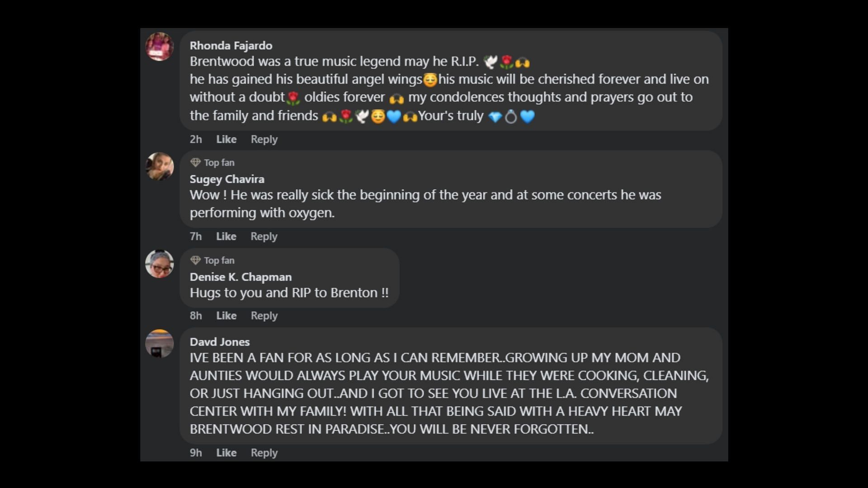Image resolution: width=868 pixels, height=488 pixels.
Task: Open Rhonda Fajardo's name link
Action: (x=231, y=46)
